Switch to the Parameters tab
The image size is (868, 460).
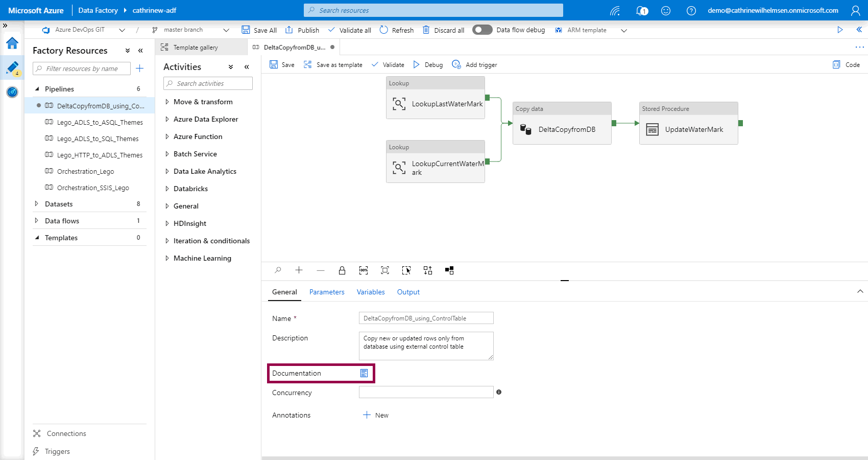tap(327, 292)
